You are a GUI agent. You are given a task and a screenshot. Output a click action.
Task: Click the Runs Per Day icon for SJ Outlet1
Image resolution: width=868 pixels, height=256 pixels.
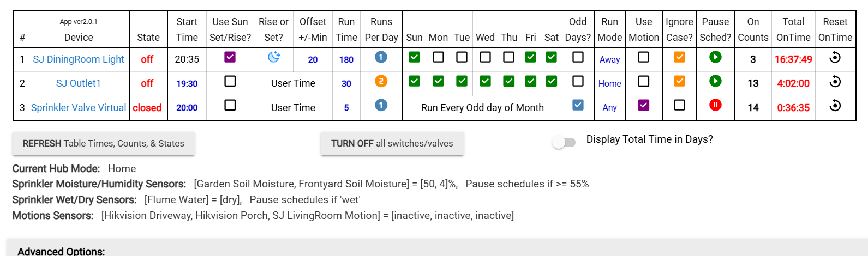pyautogui.click(x=381, y=81)
